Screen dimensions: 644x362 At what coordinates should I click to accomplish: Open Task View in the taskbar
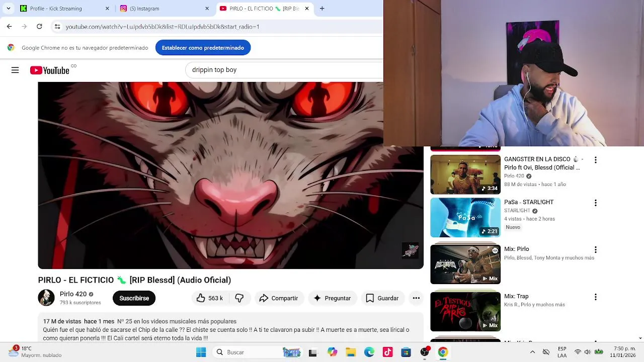(312, 352)
